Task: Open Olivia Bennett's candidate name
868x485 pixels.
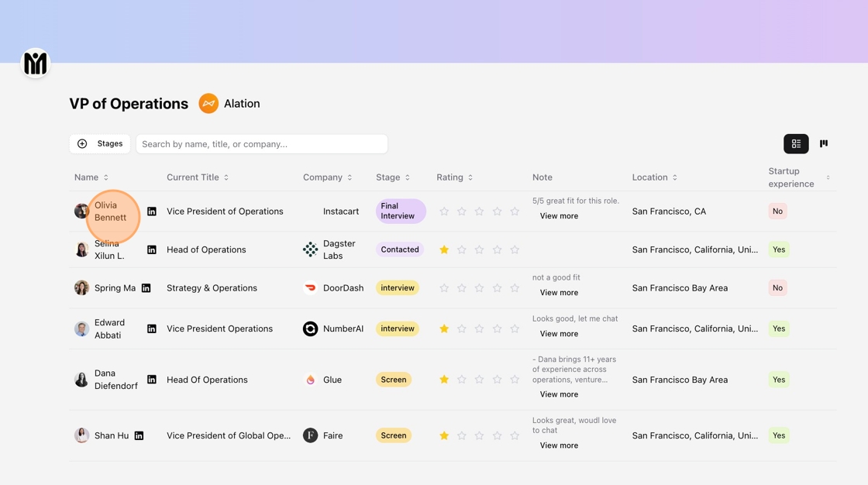Action: click(110, 211)
